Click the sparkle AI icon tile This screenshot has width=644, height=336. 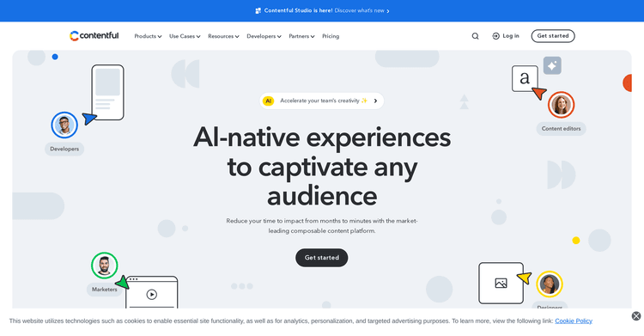click(552, 65)
